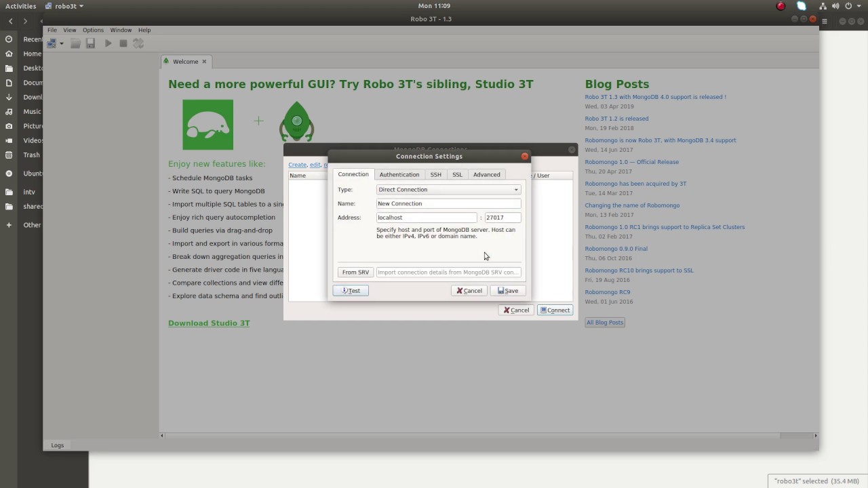Open the Options menu
Viewport: 868px width, 488px height.
click(x=93, y=30)
